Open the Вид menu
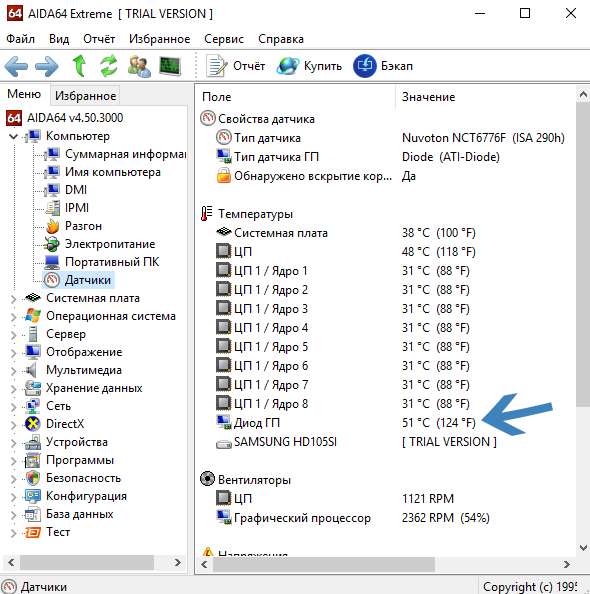Image resolution: width=590 pixels, height=594 pixels. (59, 39)
